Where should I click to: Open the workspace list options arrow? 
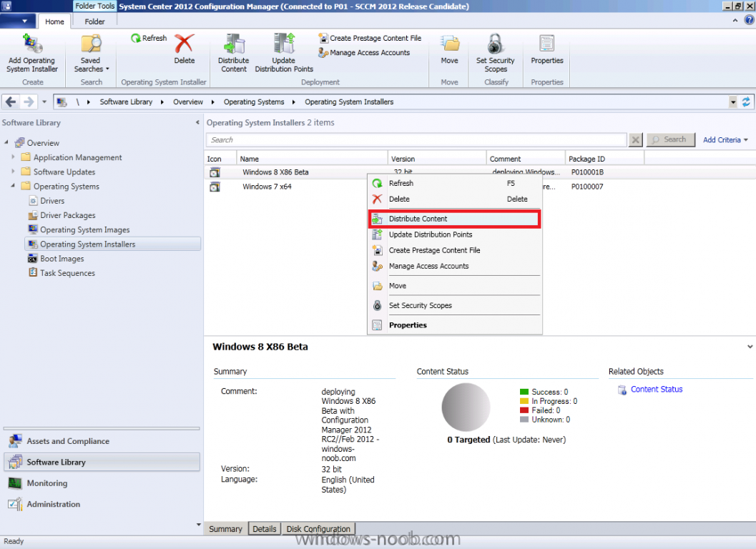pos(198,525)
